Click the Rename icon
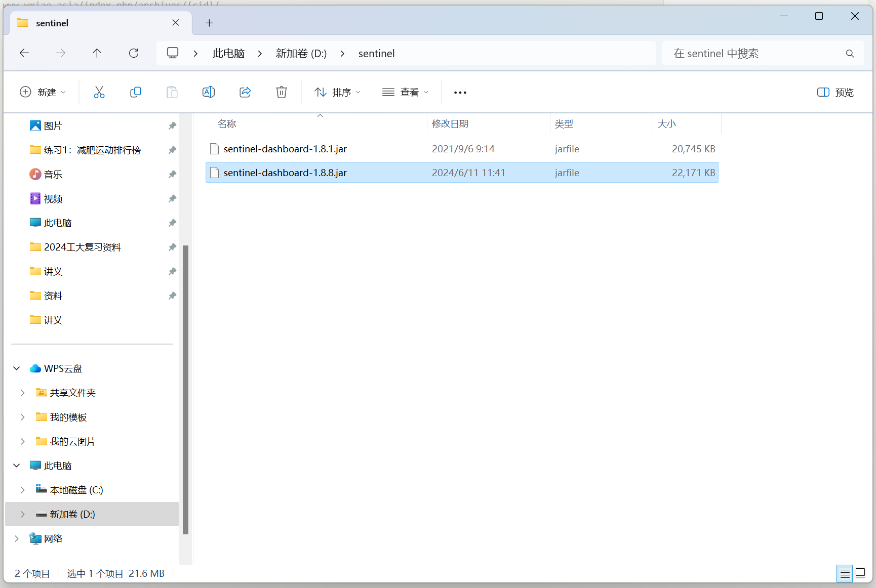This screenshot has height=588, width=876. 209,92
